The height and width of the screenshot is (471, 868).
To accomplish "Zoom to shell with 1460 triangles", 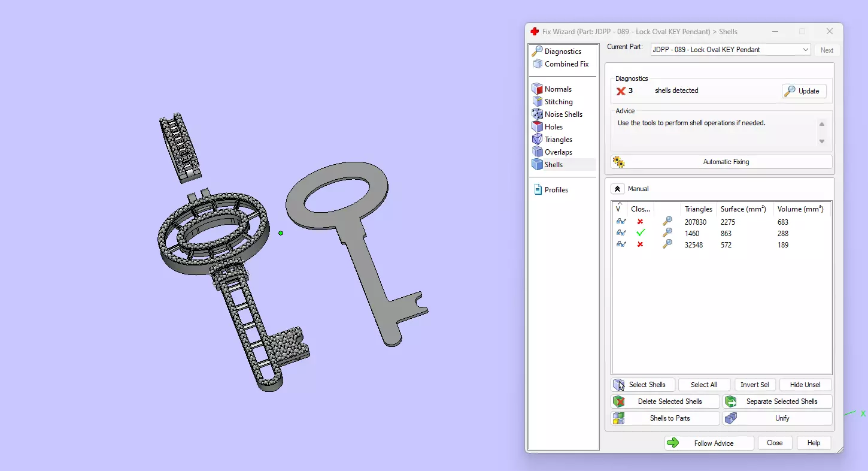I will (667, 233).
